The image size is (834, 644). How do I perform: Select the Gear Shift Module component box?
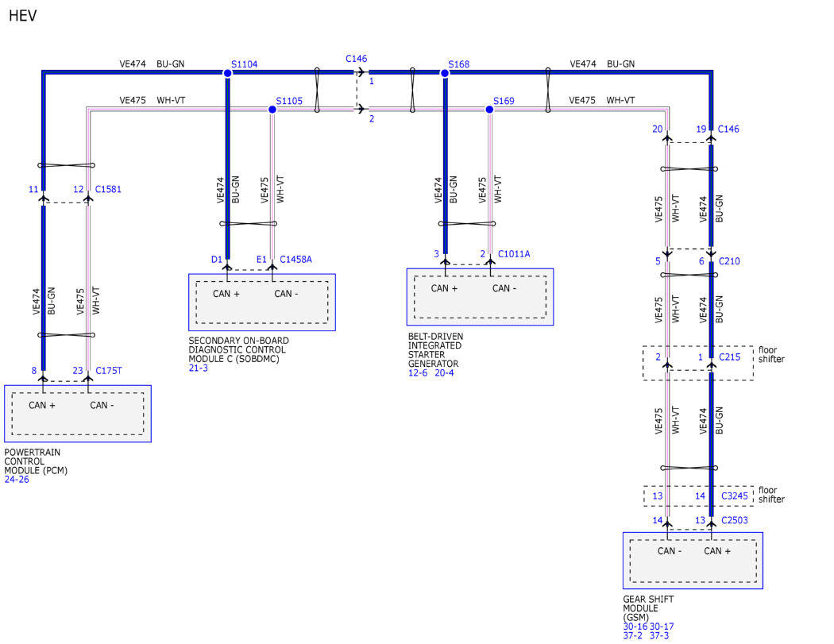point(693,561)
